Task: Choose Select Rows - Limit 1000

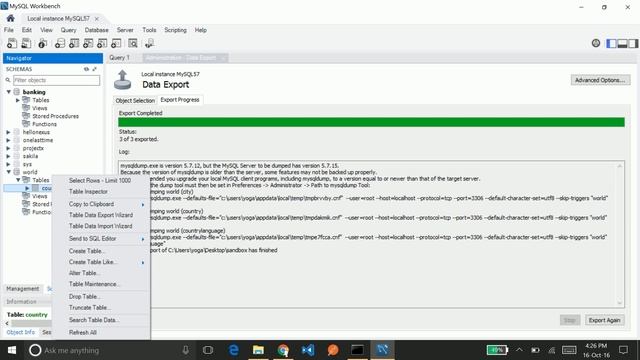Action: (x=100, y=180)
